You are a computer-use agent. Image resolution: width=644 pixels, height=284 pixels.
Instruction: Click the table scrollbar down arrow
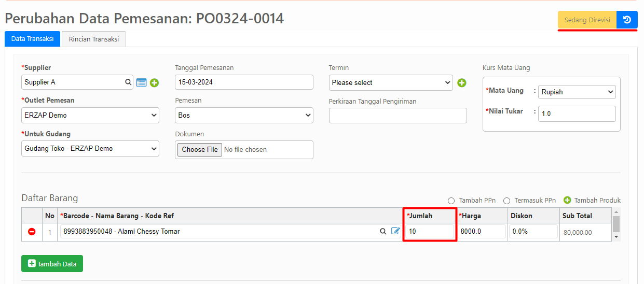616,237
